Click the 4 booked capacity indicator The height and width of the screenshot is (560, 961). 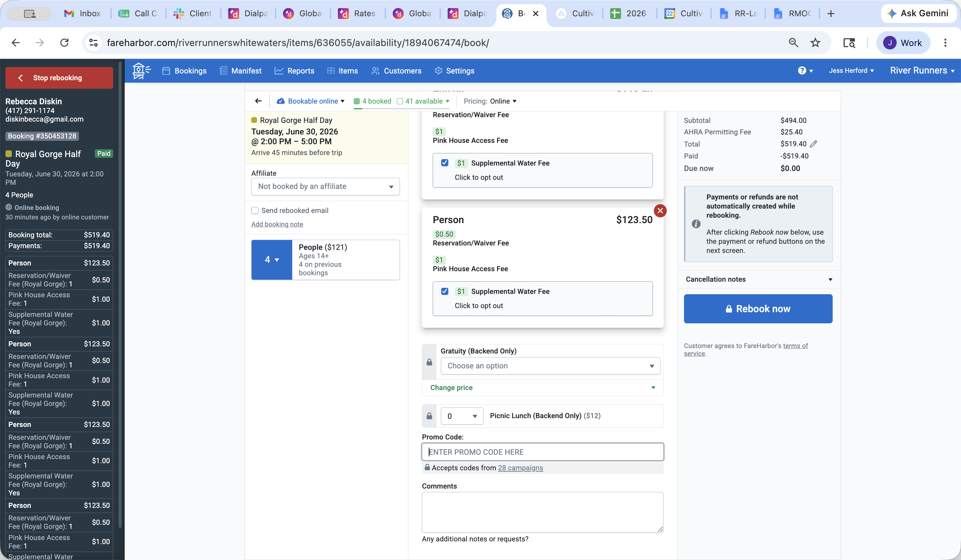coord(372,101)
